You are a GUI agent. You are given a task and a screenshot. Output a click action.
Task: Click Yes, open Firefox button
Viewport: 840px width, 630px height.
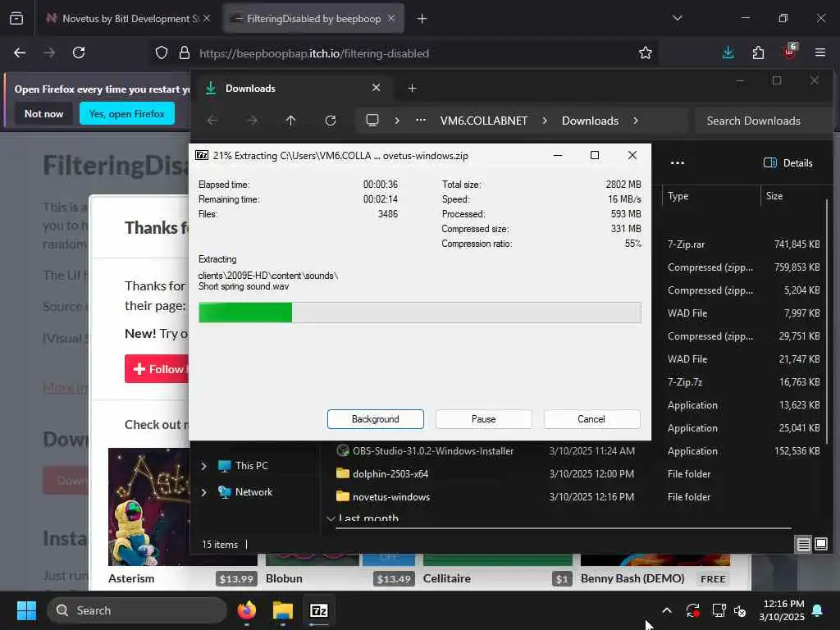tap(127, 113)
